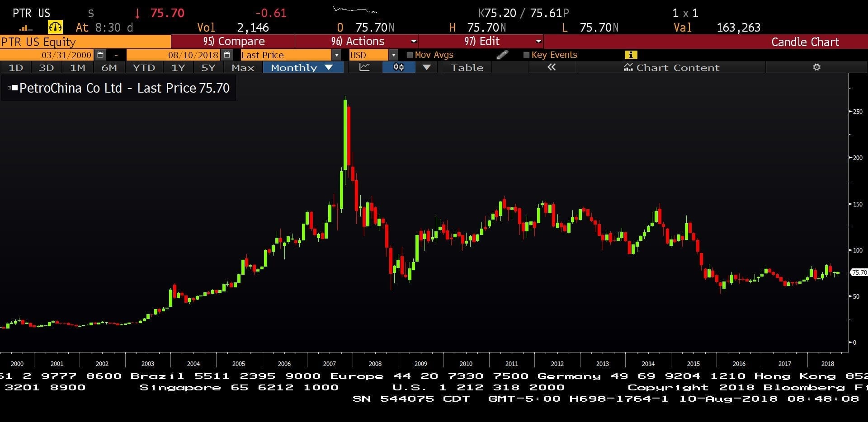Screen dimensions: 868x422
Task: Click the 2015 label on the time axis
Action: (693, 364)
